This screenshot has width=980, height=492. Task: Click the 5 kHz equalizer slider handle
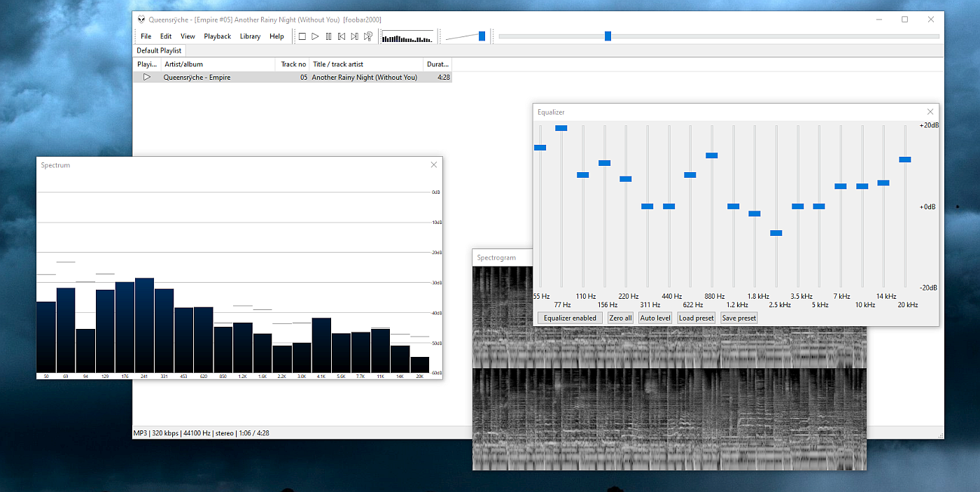point(819,206)
